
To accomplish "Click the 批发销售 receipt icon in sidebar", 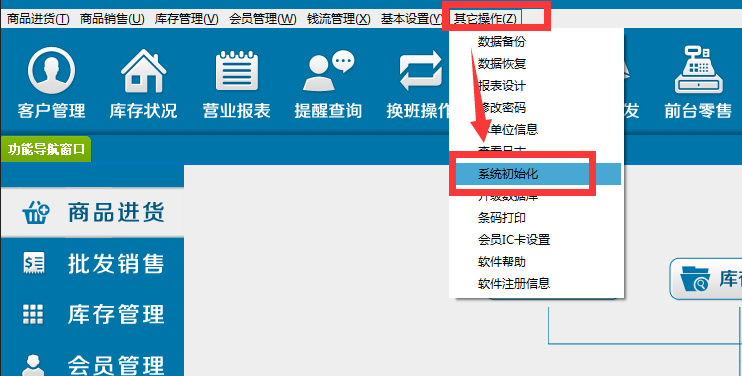I will click(x=34, y=263).
